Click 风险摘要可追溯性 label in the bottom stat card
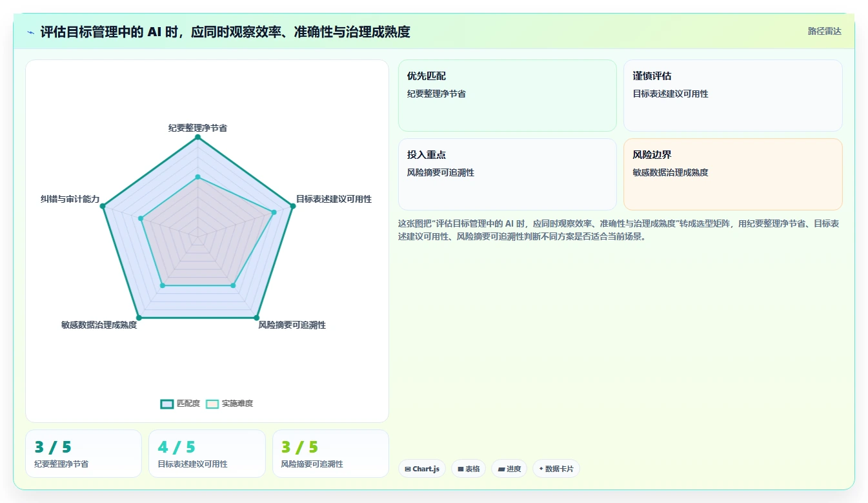 pos(312,464)
